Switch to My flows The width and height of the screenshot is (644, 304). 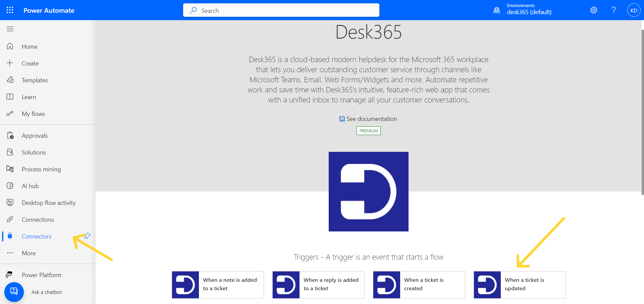pos(33,114)
